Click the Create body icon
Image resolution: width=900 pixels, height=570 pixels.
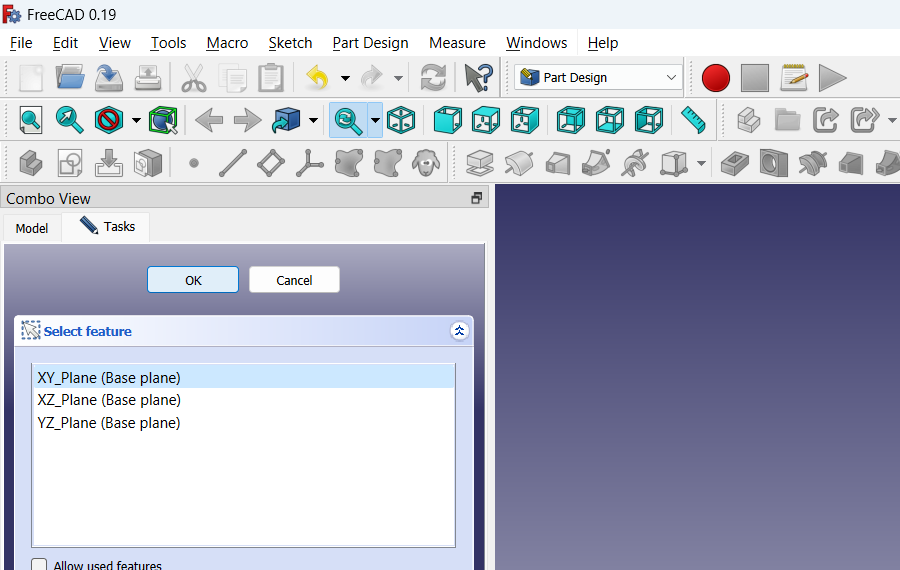(31, 164)
